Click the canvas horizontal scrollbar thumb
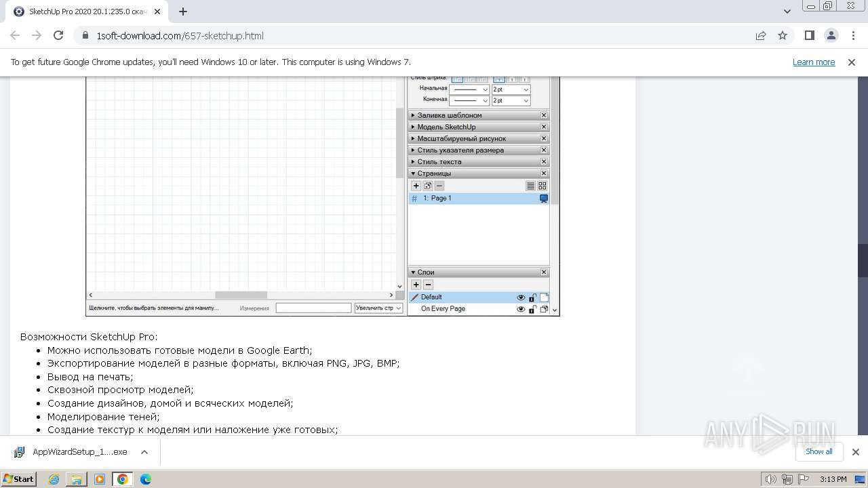868x488 pixels. pos(241,295)
